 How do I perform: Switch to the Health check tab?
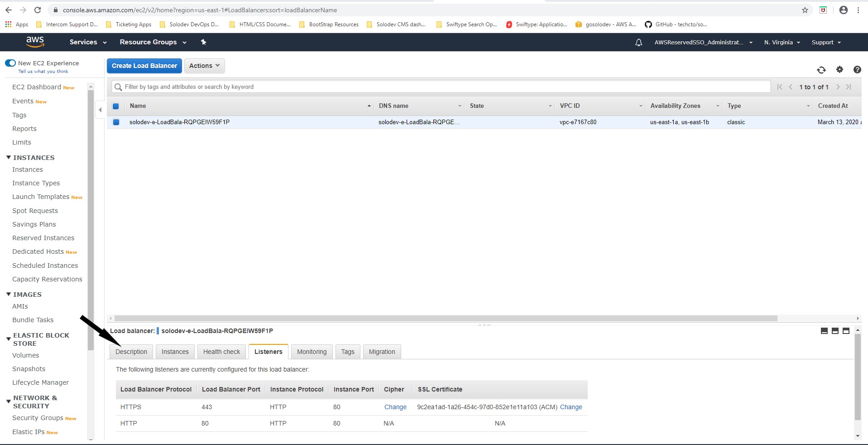pos(222,352)
